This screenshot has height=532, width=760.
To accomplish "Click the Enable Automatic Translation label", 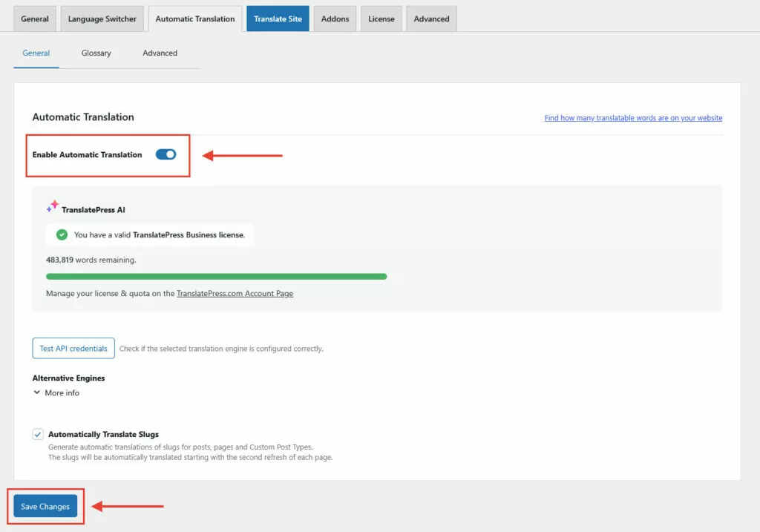I will click(x=88, y=155).
